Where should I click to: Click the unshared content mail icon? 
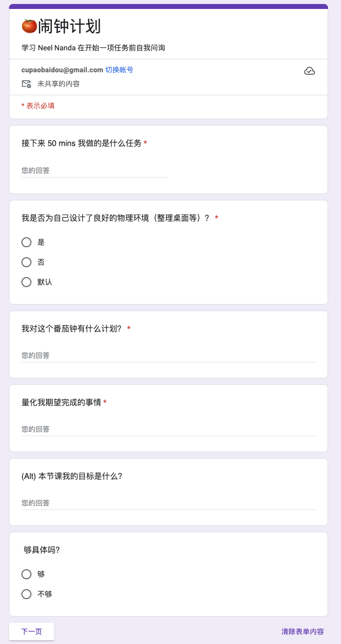26,84
